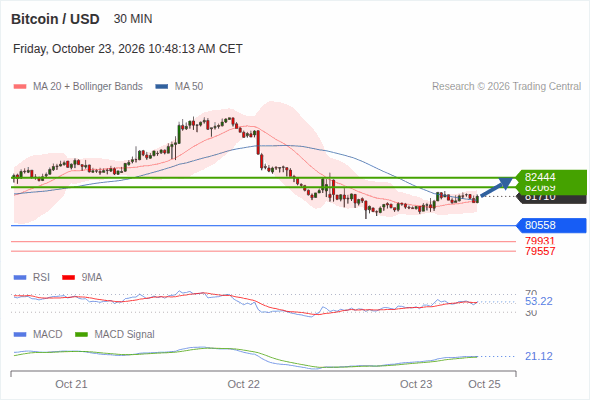Click the red 79931 support price label
Image resolution: width=590 pixels, height=400 pixels.
(540, 241)
